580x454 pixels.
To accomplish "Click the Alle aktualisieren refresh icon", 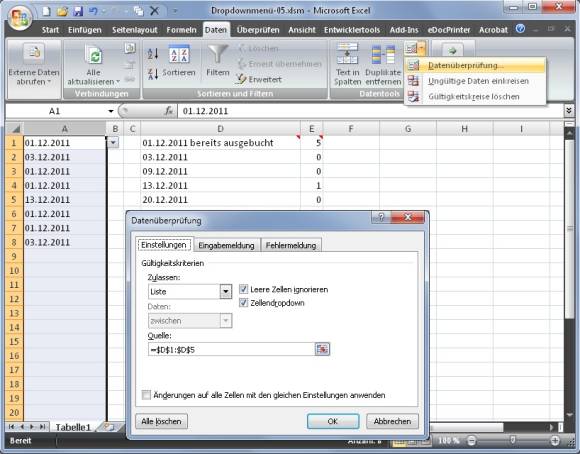I will point(94,55).
